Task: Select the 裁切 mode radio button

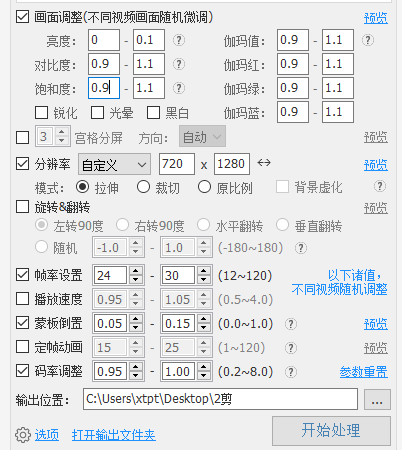Action: coord(143,187)
